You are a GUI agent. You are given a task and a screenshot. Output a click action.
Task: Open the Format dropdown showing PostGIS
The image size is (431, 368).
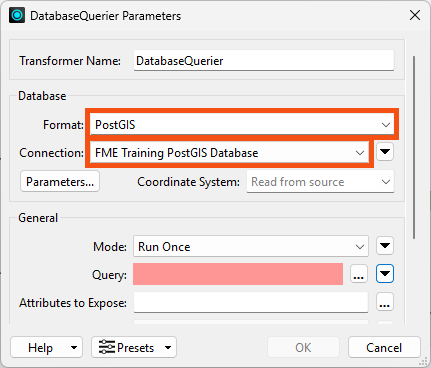coord(242,125)
